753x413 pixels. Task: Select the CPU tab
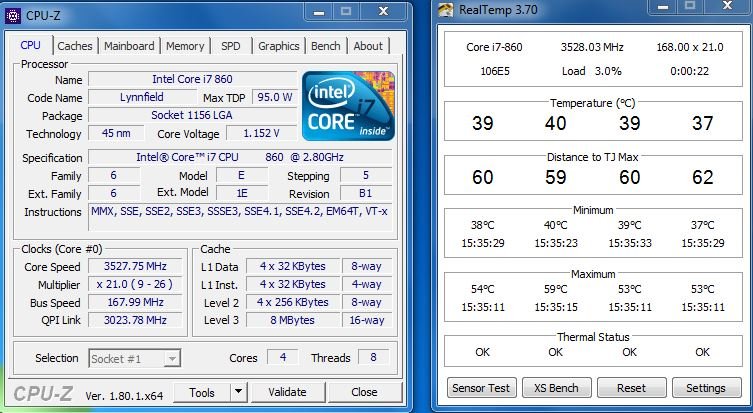[30, 45]
